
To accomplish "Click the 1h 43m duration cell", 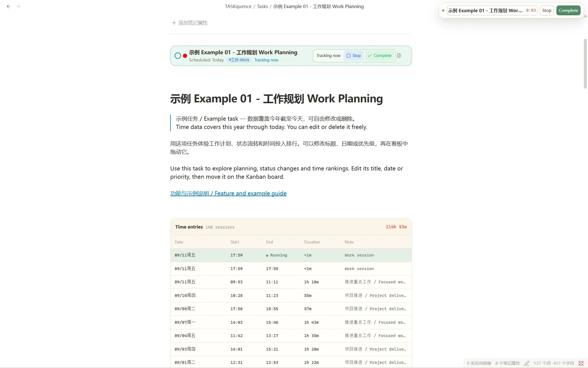I will [311, 322].
